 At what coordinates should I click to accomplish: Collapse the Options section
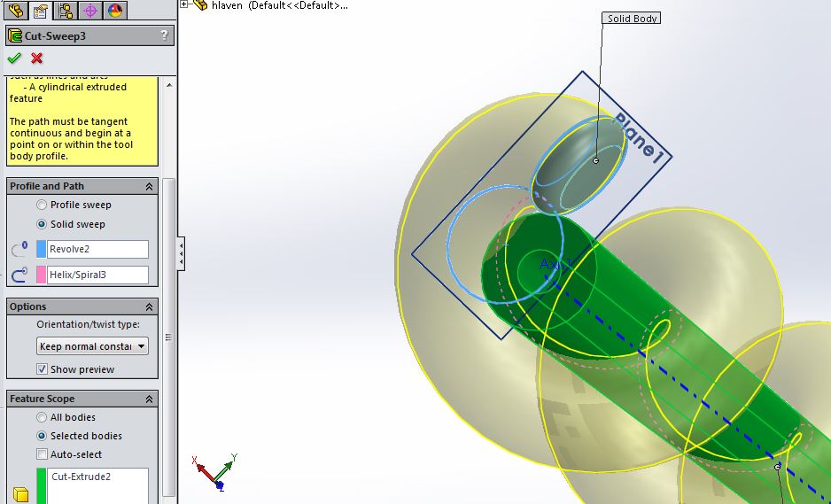click(x=149, y=306)
